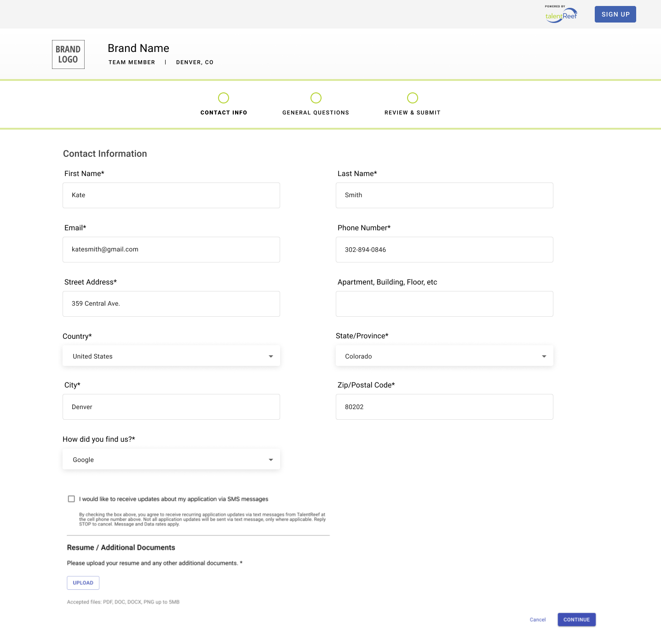Select the Contact Info step circle

coord(224,98)
